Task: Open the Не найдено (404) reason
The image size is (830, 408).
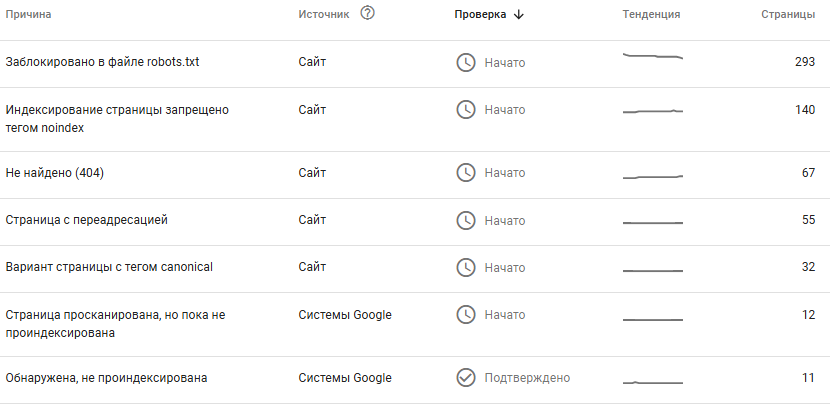Action: [x=55, y=173]
